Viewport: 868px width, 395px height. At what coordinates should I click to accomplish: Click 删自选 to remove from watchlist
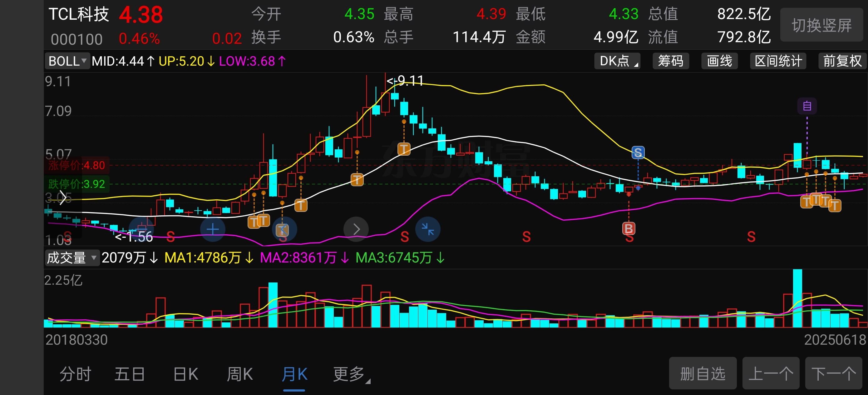tap(703, 373)
